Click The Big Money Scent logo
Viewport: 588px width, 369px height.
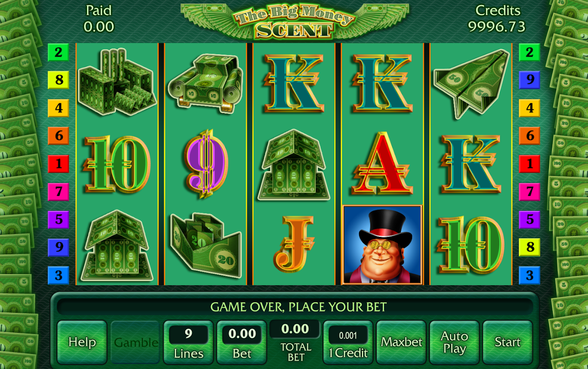click(294, 21)
